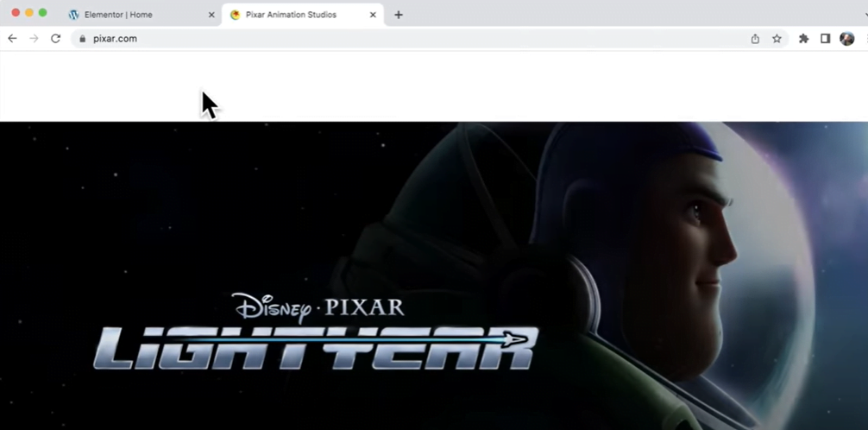Image resolution: width=868 pixels, height=430 pixels.
Task: Click the Buzz Lightyear hero image
Action: pos(434,276)
